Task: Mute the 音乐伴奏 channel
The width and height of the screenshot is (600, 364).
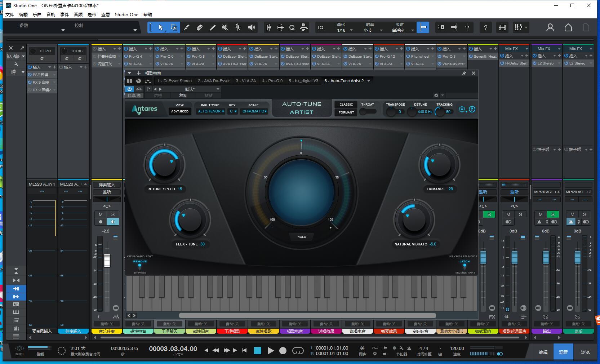Action: (x=101, y=214)
